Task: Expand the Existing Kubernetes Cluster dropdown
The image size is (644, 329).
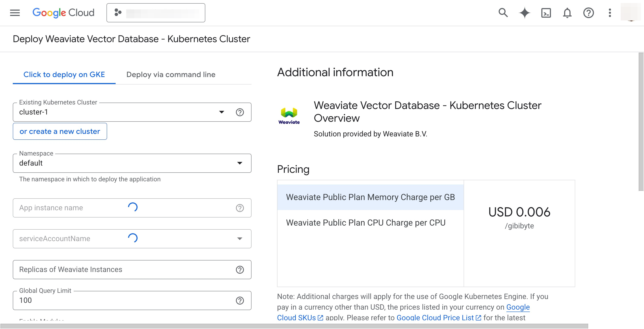Action: 221,112
